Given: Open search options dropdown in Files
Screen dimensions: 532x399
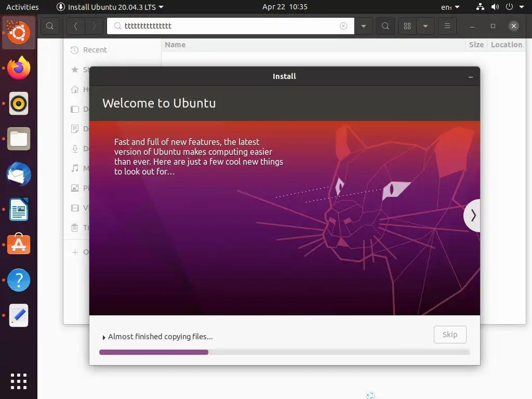Looking at the screenshot, I should [x=363, y=26].
